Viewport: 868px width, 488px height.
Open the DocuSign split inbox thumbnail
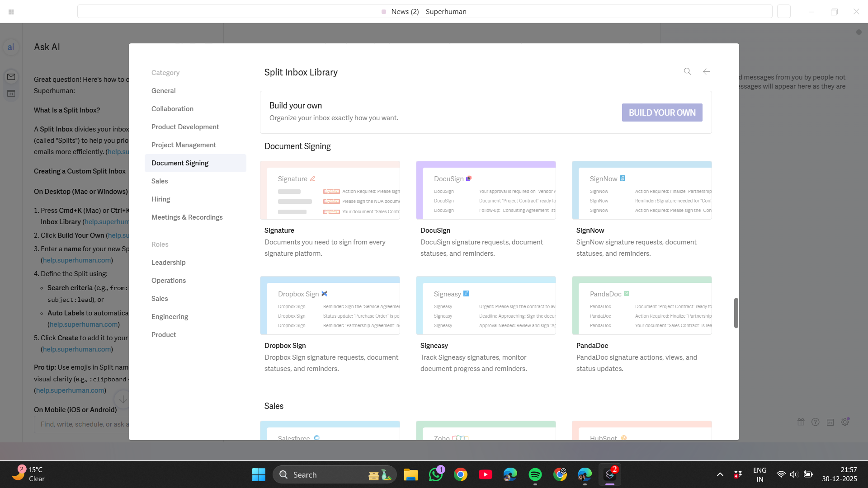click(x=486, y=190)
